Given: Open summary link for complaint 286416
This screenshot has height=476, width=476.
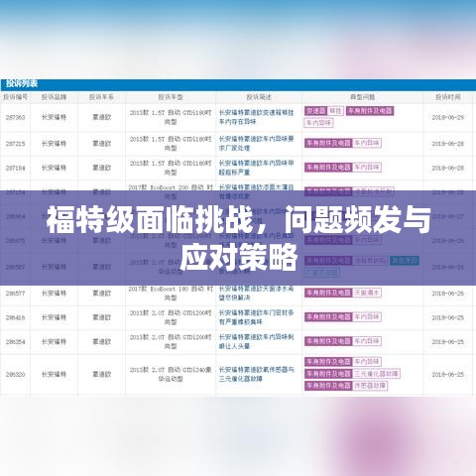Looking at the screenshot, I should tap(256, 317).
